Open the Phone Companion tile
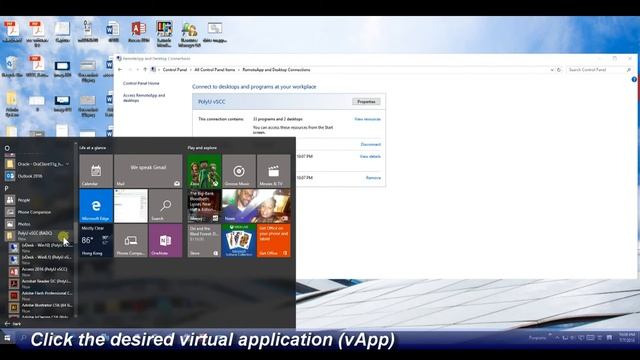Screen dimensions: 640x360 tap(131, 240)
